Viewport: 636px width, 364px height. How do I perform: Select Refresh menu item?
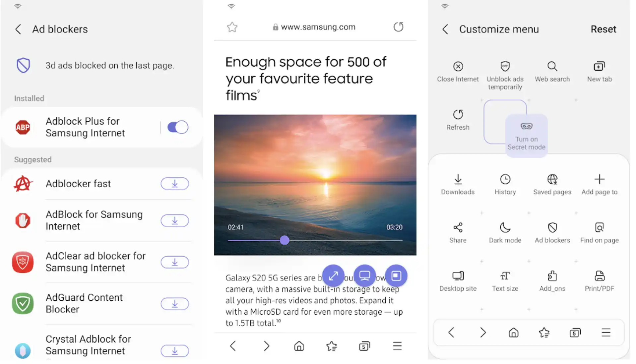click(x=458, y=120)
